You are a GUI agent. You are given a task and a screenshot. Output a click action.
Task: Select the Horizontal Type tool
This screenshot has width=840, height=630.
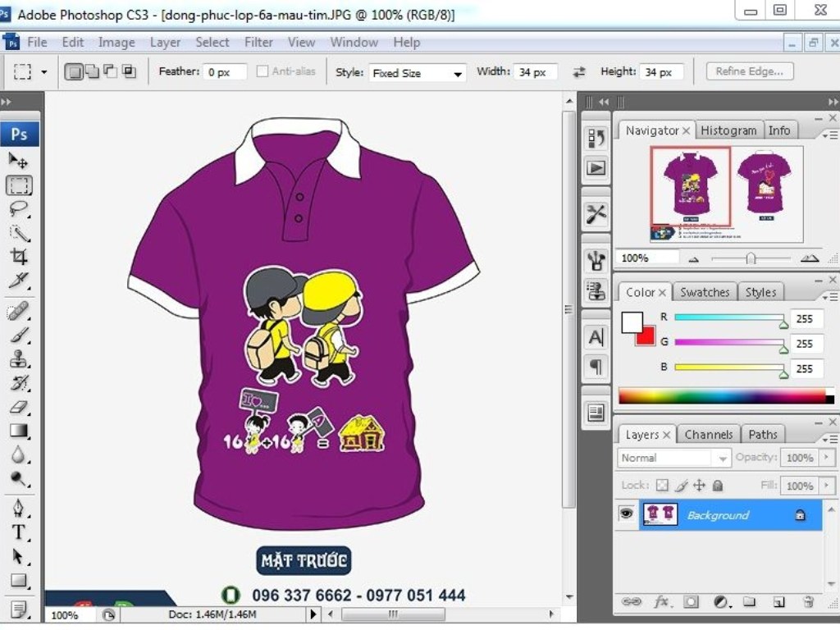click(x=18, y=532)
